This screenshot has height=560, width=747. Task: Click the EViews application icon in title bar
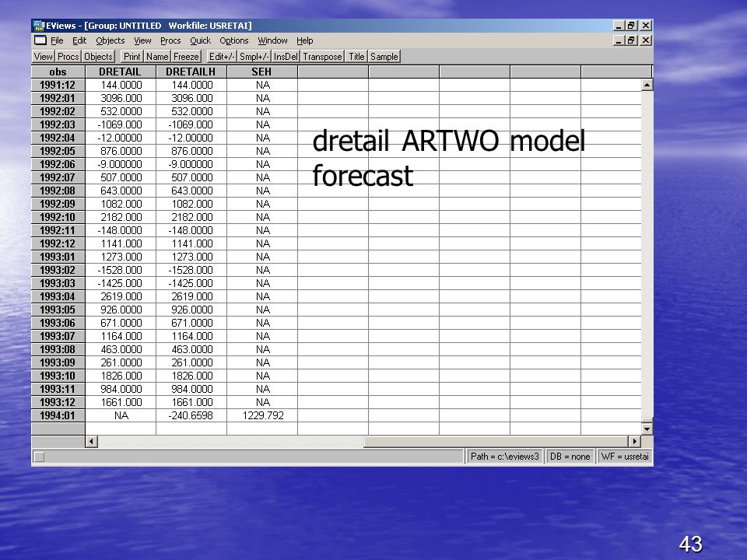(39, 26)
